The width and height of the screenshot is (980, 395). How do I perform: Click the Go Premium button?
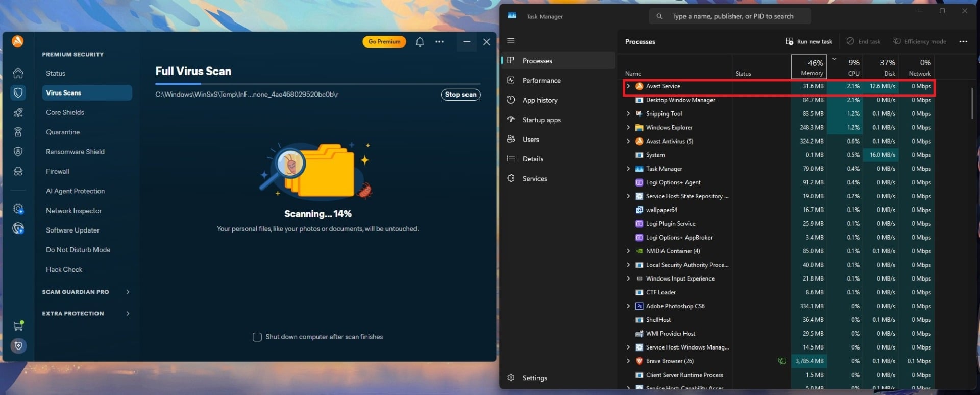pos(384,42)
